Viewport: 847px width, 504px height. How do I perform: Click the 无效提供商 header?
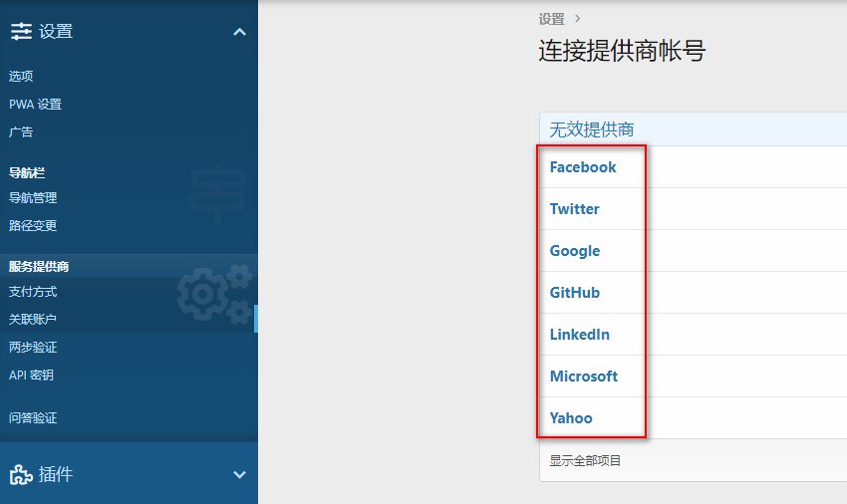point(592,129)
